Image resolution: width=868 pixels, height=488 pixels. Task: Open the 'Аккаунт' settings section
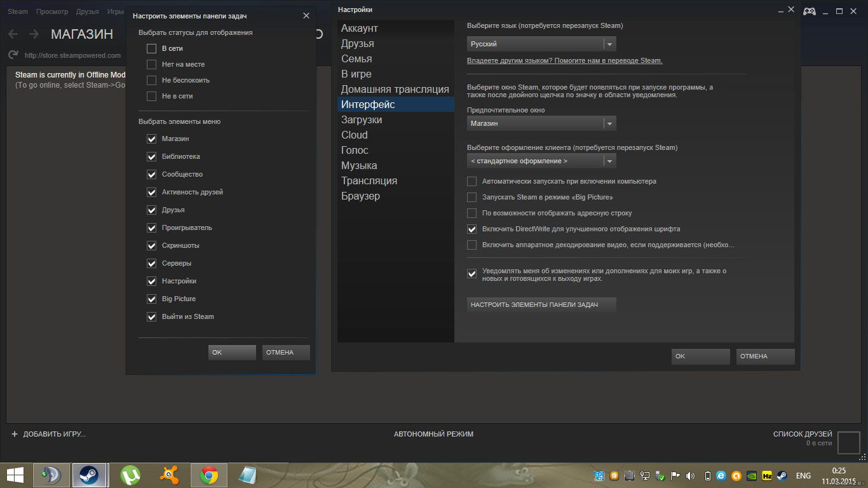pos(396,28)
